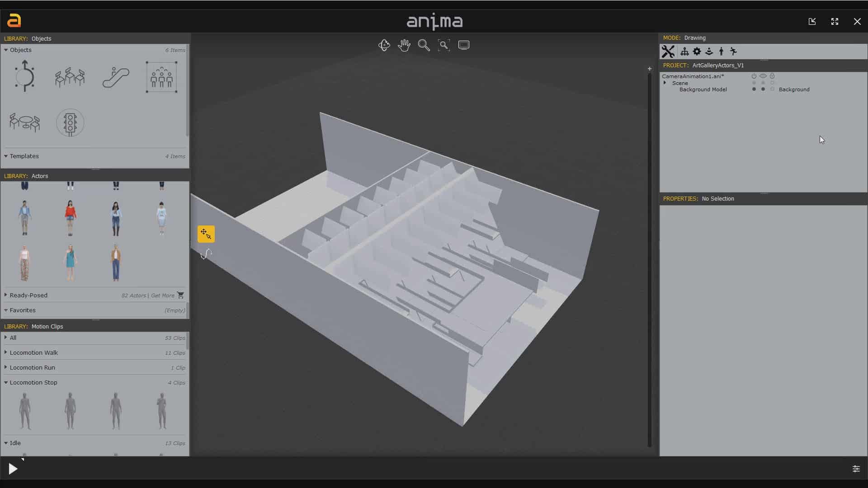Select the table with chairs object

(x=24, y=122)
